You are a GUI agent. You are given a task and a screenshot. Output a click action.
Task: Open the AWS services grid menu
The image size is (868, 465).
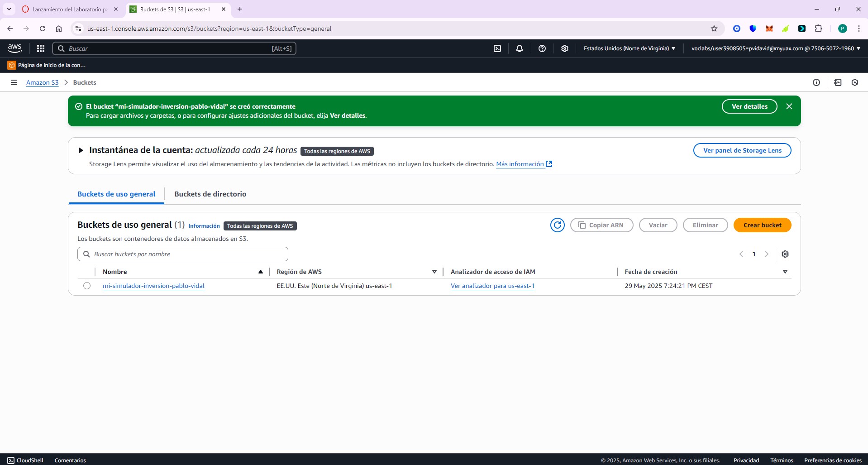pos(40,48)
